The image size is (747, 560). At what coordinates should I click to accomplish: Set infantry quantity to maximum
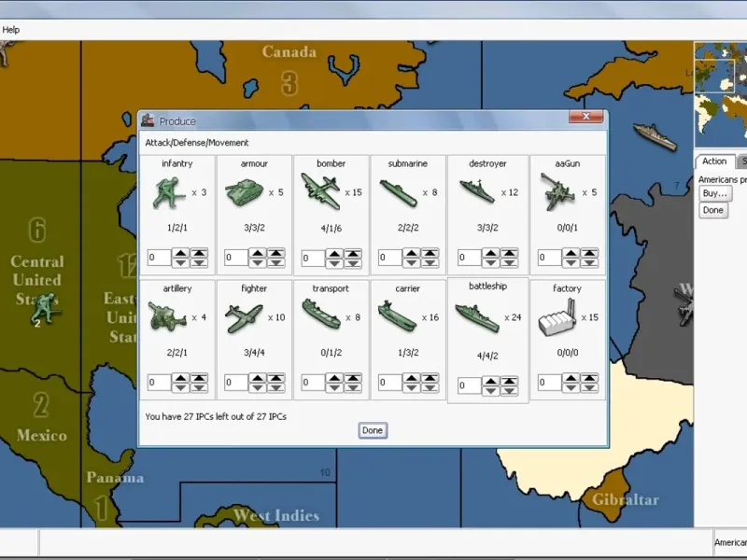pyautogui.click(x=199, y=253)
